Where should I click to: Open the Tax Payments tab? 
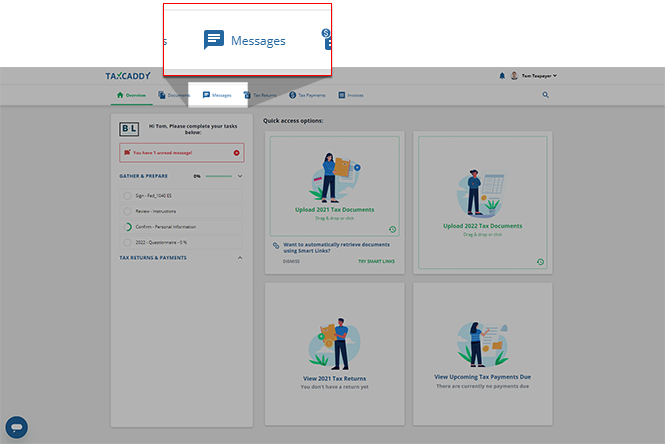307,95
